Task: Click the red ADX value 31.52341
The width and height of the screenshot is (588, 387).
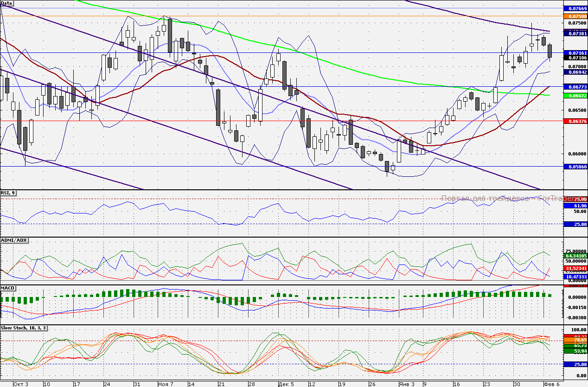Action: tap(576, 268)
